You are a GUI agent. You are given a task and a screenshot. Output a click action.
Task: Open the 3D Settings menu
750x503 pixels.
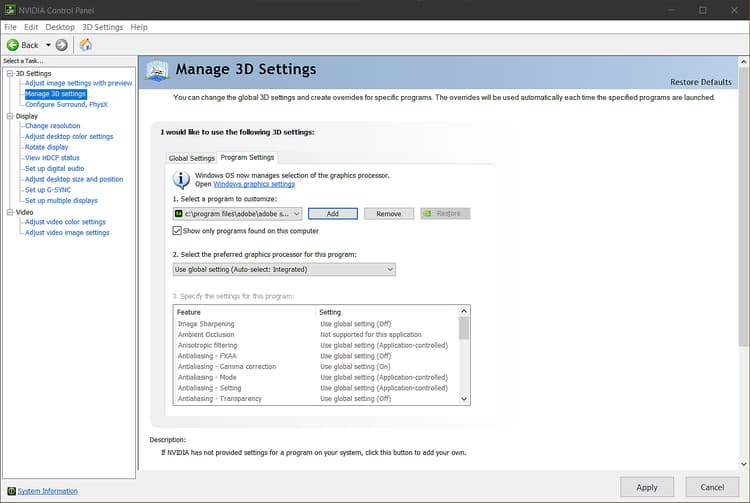tap(102, 27)
